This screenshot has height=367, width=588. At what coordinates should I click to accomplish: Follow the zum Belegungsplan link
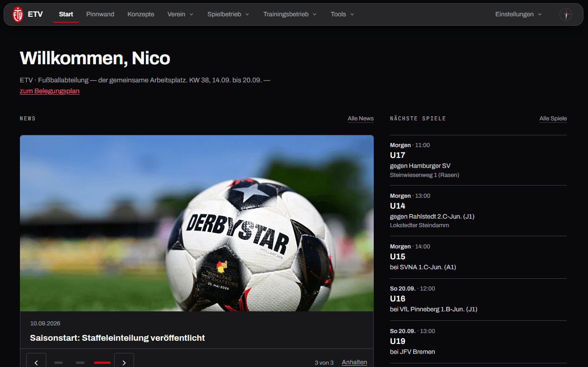(x=50, y=91)
